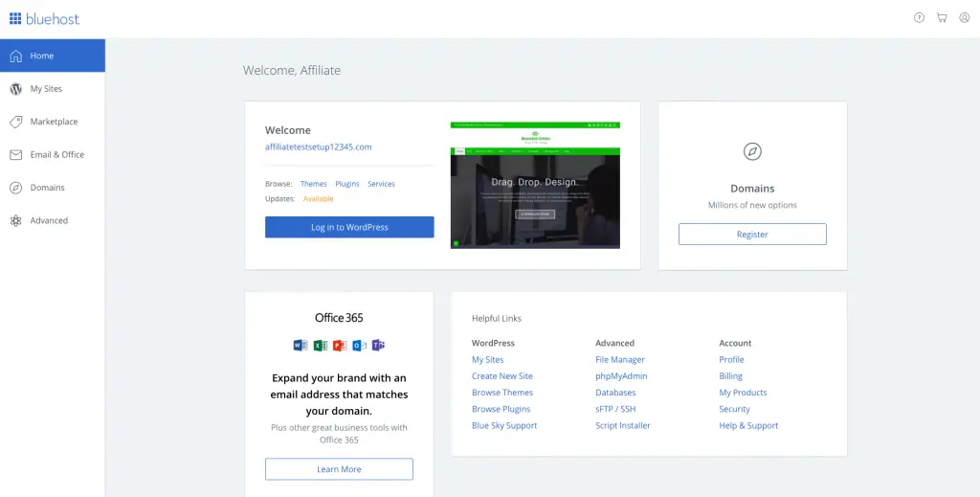Click the Databases link
Viewport: 980px width, 497px height.
click(615, 393)
